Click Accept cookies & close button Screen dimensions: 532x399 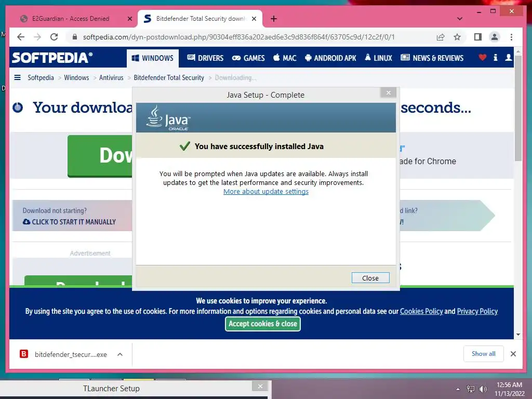(263, 324)
